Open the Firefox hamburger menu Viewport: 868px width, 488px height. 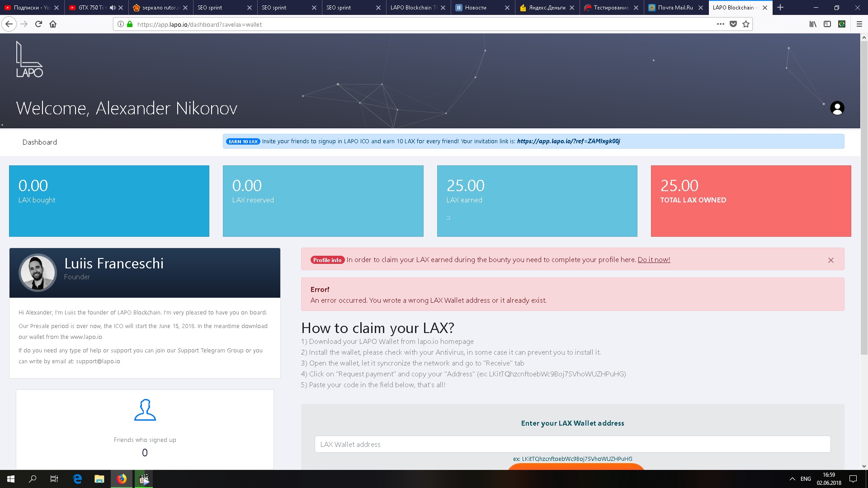pos(859,24)
